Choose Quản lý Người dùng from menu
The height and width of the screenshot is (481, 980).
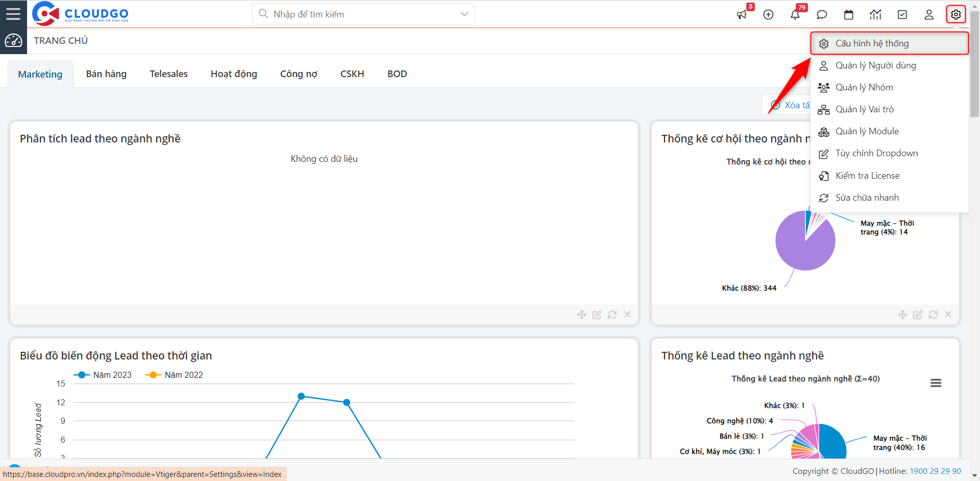pyautogui.click(x=875, y=65)
